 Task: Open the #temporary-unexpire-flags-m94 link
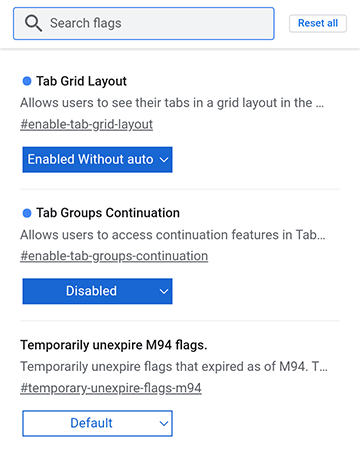pyautogui.click(x=111, y=388)
